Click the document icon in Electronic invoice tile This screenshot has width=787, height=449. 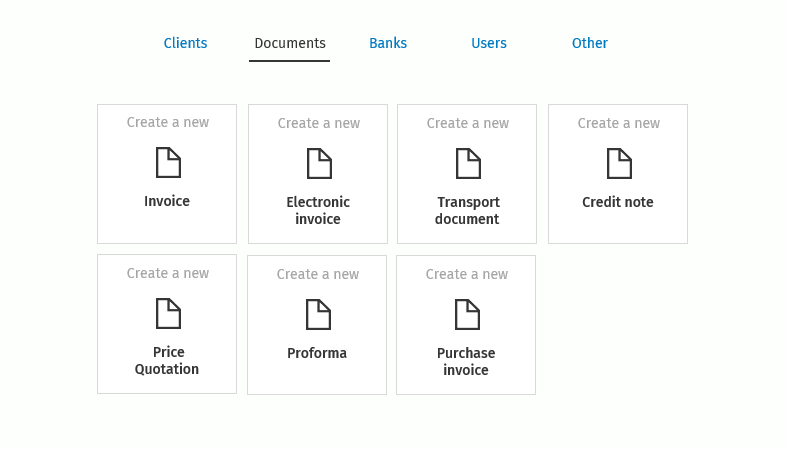[x=319, y=164]
